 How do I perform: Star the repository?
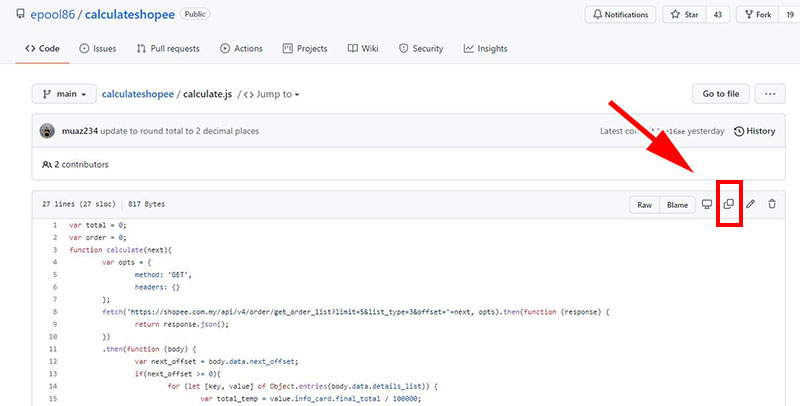click(685, 15)
